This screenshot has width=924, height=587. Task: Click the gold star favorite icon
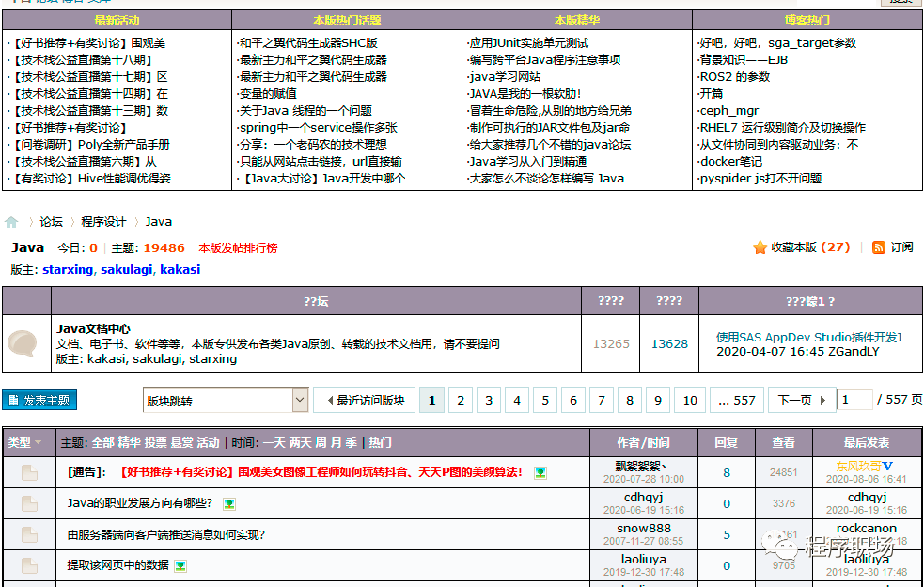click(760, 247)
